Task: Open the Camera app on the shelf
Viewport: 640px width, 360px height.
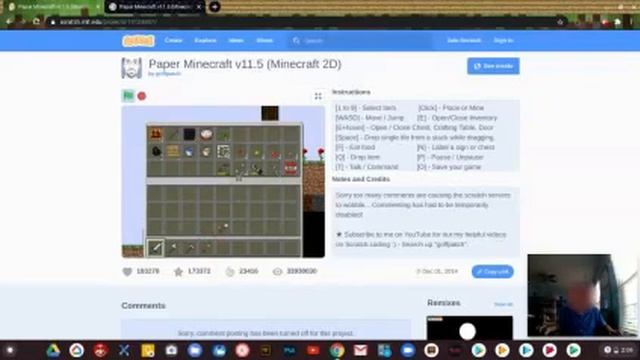Action: [171, 350]
